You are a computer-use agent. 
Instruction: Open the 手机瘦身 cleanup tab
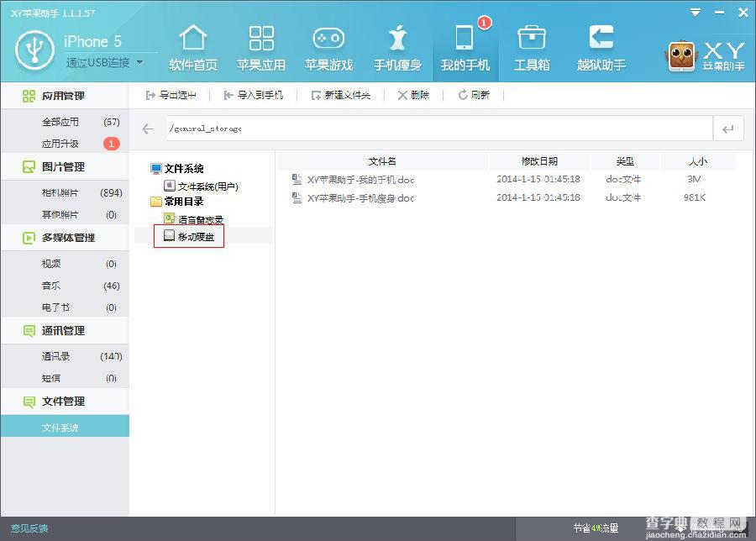397,48
